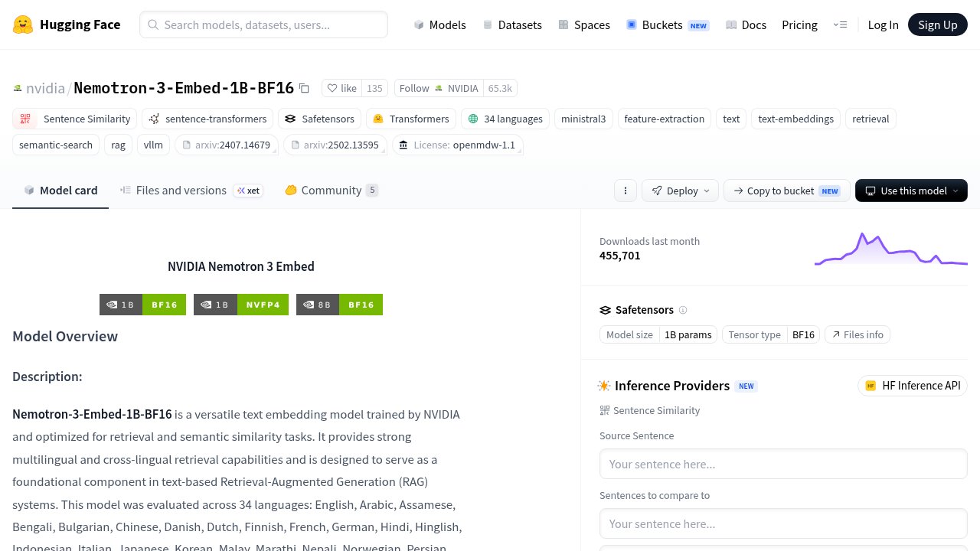980x551 pixels.
Task: Select the text-embeddings tag
Action: tap(796, 119)
